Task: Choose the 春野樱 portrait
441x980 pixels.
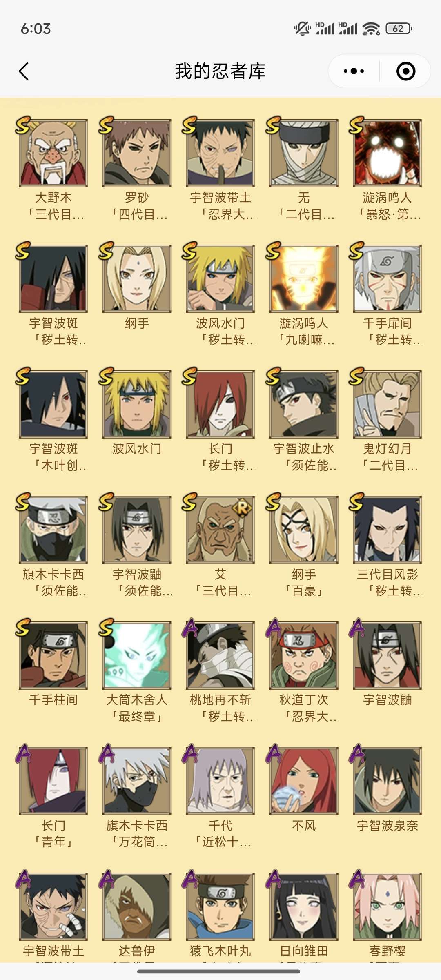Action: [x=387, y=906]
